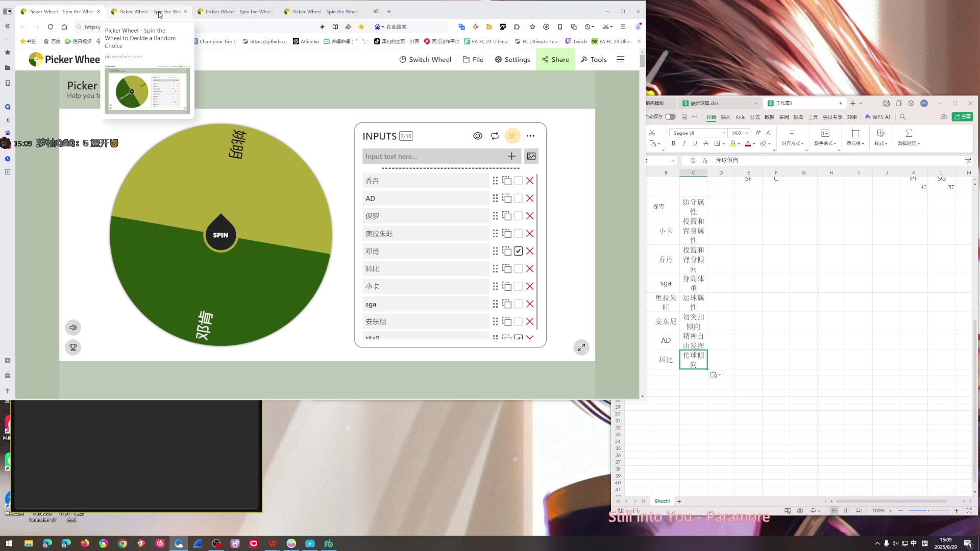The image size is (980, 551).
Task: Spin the picker wheel
Action: 220,235
